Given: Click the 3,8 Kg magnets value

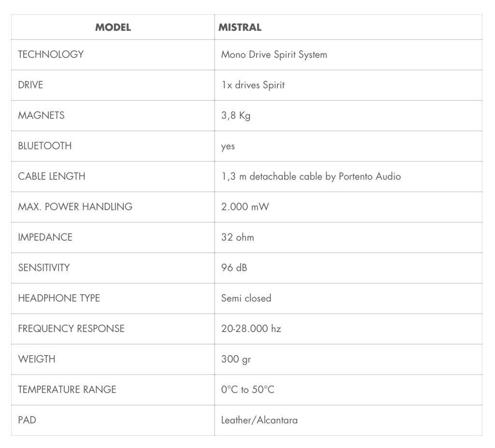Looking at the screenshot, I should [x=236, y=116].
